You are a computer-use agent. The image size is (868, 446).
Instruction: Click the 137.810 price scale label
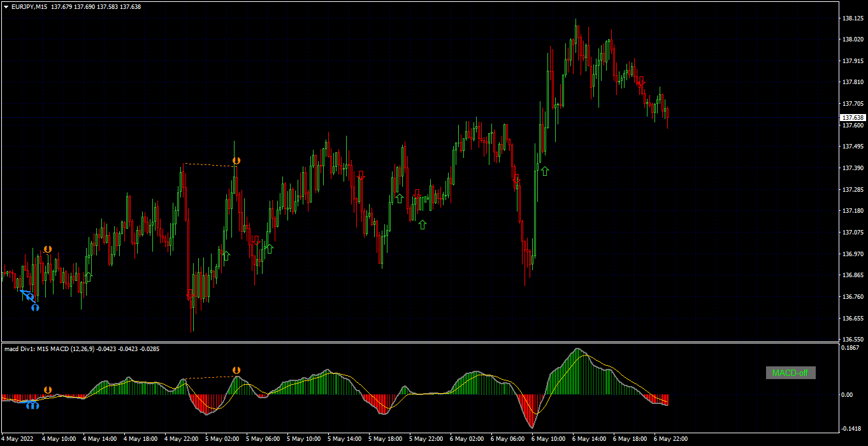[852, 82]
